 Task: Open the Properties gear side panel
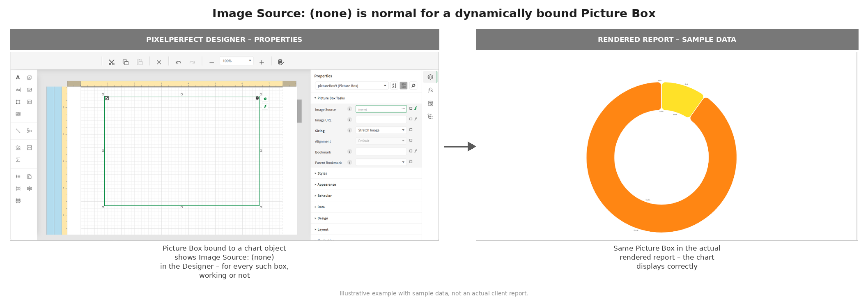(430, 77)
